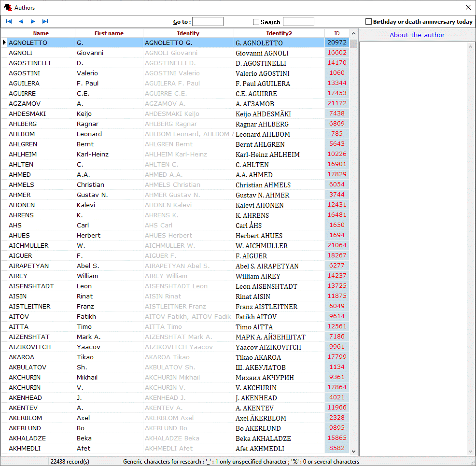
Task: Close the Authors window
Action: (x=468, y=7)
